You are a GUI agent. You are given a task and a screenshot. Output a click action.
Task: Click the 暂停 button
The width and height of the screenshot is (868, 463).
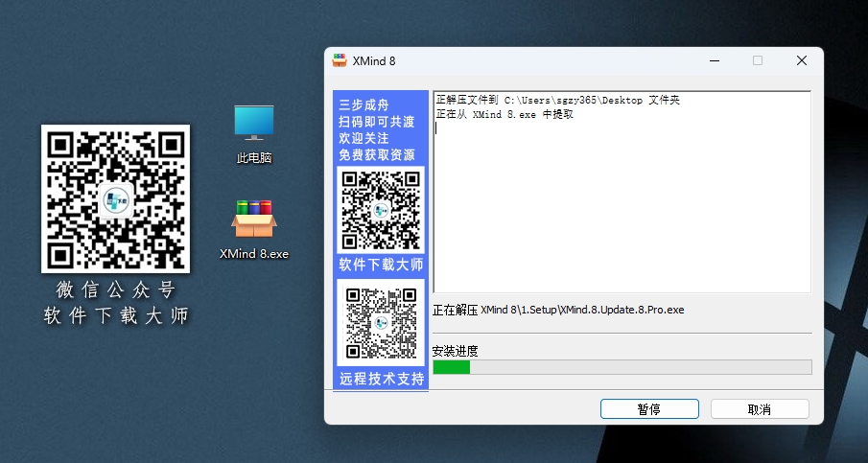click(649, 409)
